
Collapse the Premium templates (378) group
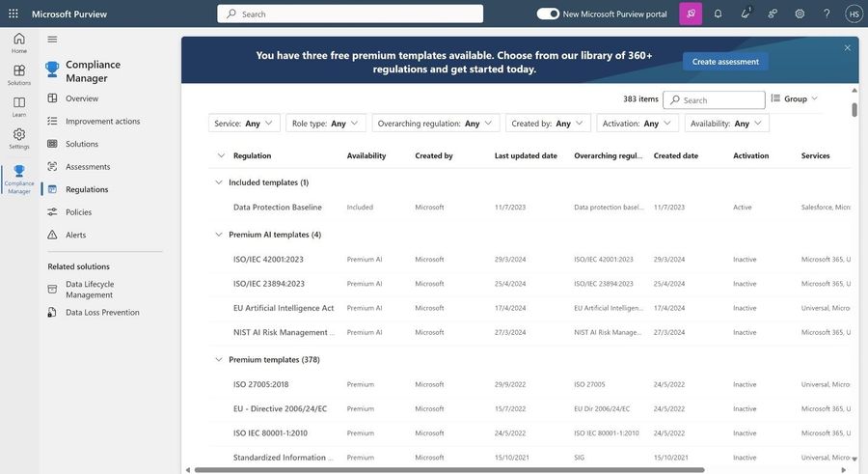coord(219,360)
